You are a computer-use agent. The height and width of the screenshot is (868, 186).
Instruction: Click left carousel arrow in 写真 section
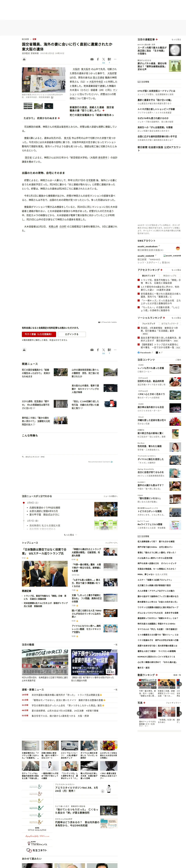tap(139, 713)
